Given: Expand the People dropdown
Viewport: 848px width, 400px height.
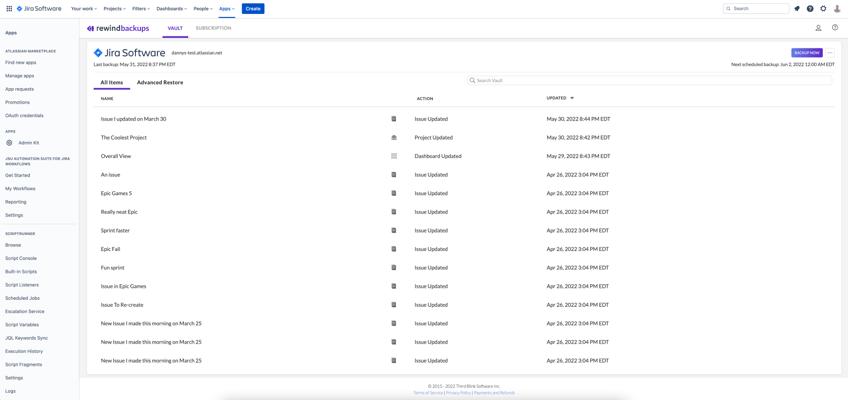Looking at the screenshot, I should click(x=204, y=9).
